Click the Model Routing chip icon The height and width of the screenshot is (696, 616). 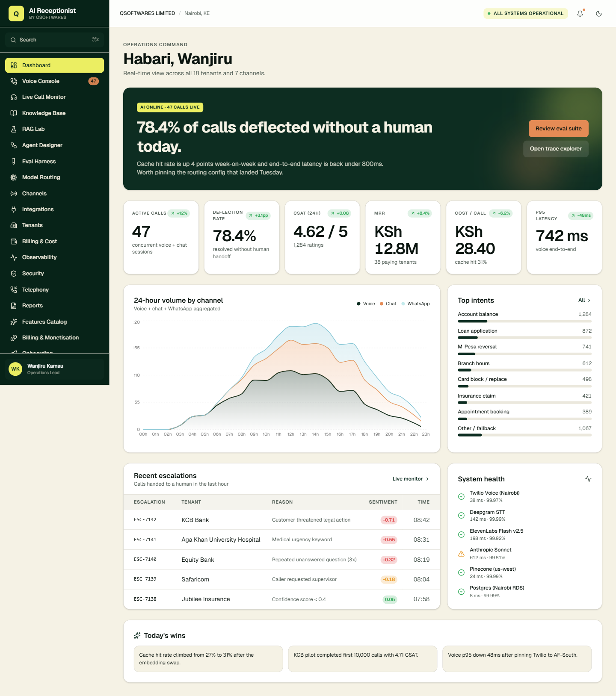point(14,177)
